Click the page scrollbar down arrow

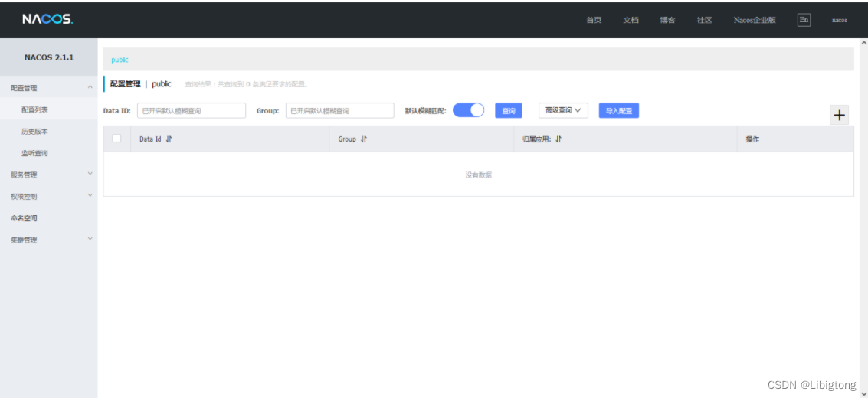click(x=863, y=393)
